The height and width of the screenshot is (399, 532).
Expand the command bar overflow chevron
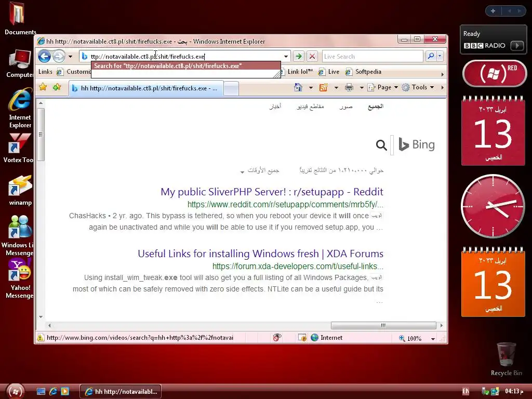442,87
